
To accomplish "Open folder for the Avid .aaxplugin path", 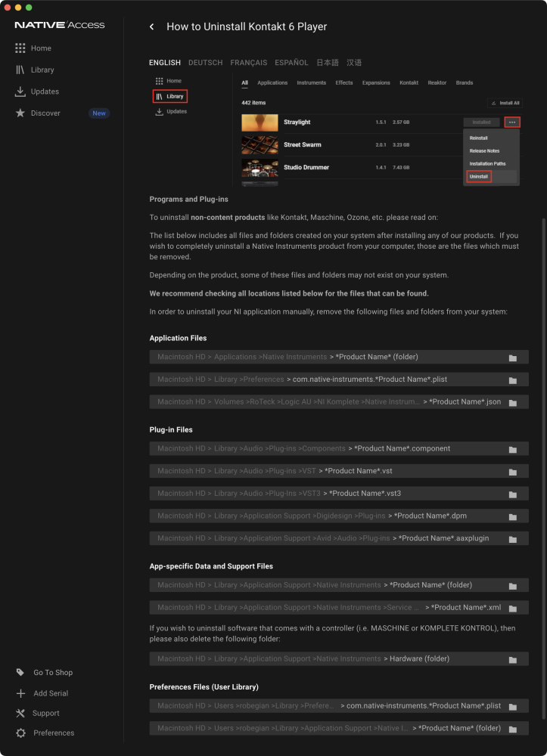I will pos(513,539).
